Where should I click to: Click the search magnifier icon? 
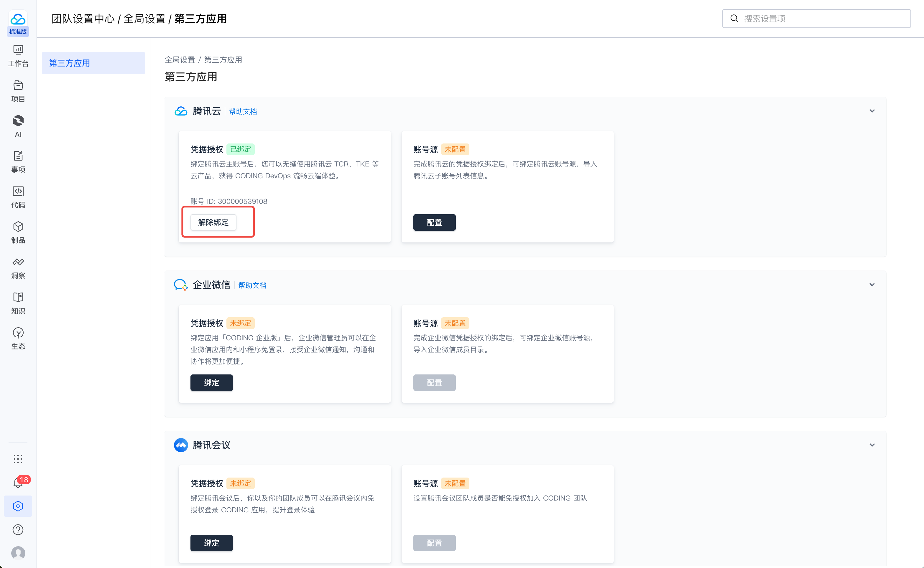point(734,18)
